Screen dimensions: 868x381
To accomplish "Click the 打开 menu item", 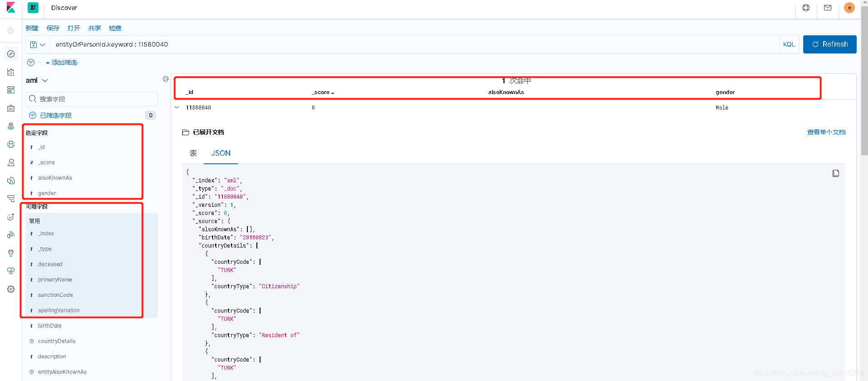I will coord(74,28).
